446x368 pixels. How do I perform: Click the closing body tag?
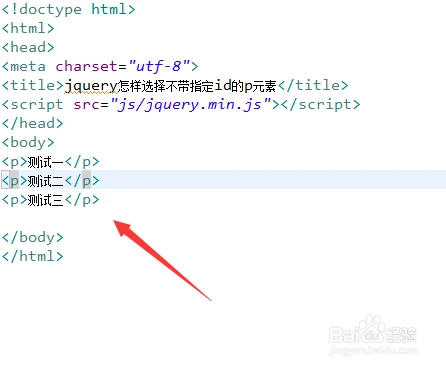click(32, 237)
